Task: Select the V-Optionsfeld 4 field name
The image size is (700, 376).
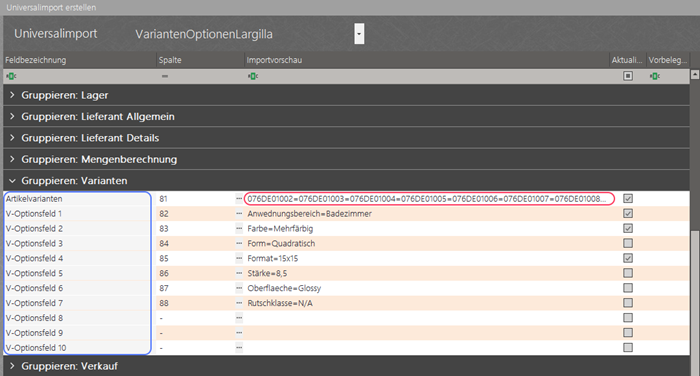Action: (34, 258)
